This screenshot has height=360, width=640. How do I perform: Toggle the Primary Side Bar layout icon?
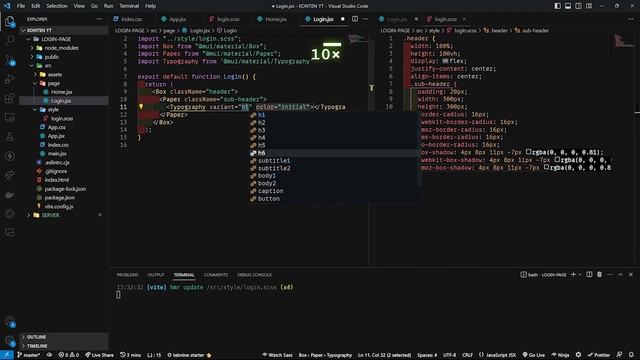(558, 6)
